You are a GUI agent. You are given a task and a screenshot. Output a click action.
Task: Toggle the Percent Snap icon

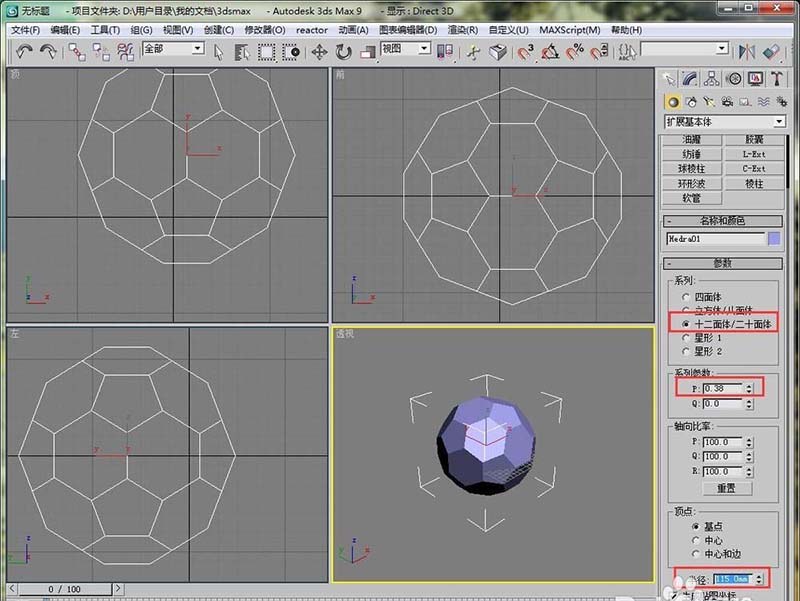[x=574, y=52]
